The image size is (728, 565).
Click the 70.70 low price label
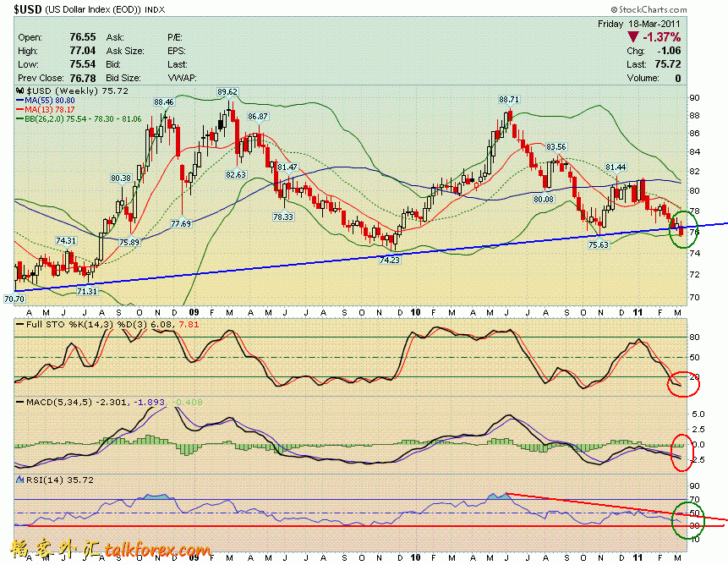[x=14, y=299]
